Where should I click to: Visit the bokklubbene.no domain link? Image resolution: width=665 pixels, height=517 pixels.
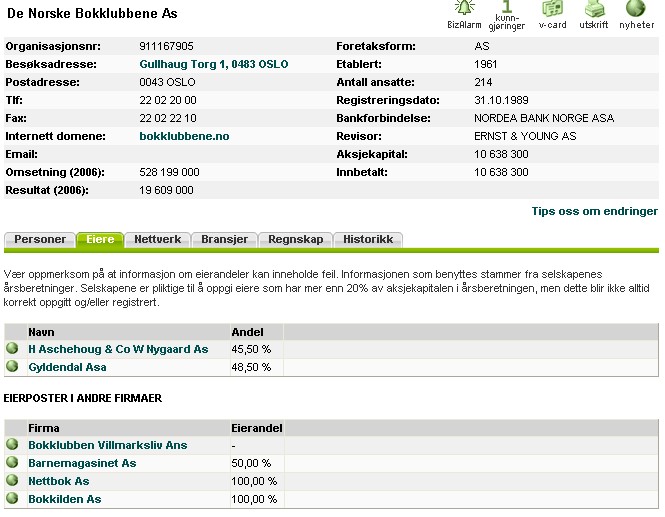184,136
